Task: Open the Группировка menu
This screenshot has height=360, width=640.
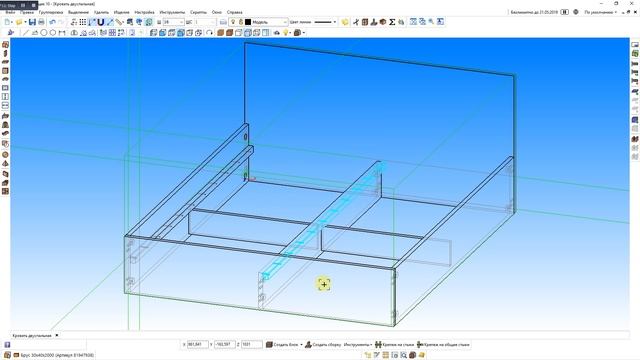Action: pyautogui.click(x=51, y=12)
